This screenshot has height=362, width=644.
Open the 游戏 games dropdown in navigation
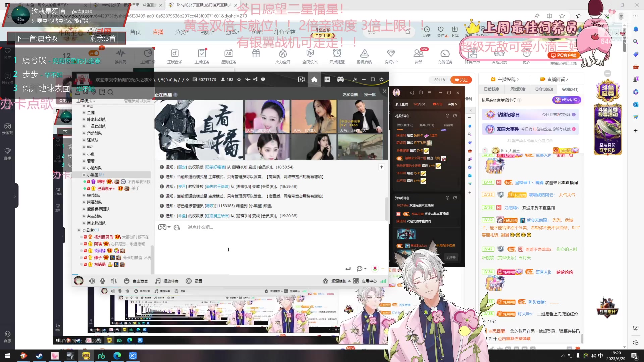click(233, 32)
